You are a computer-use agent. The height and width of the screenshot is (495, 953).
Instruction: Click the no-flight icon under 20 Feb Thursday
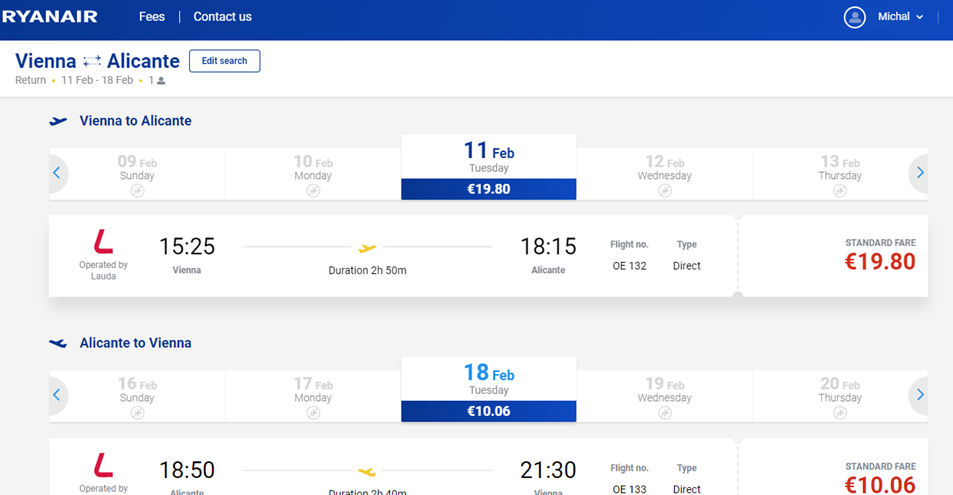840,413
